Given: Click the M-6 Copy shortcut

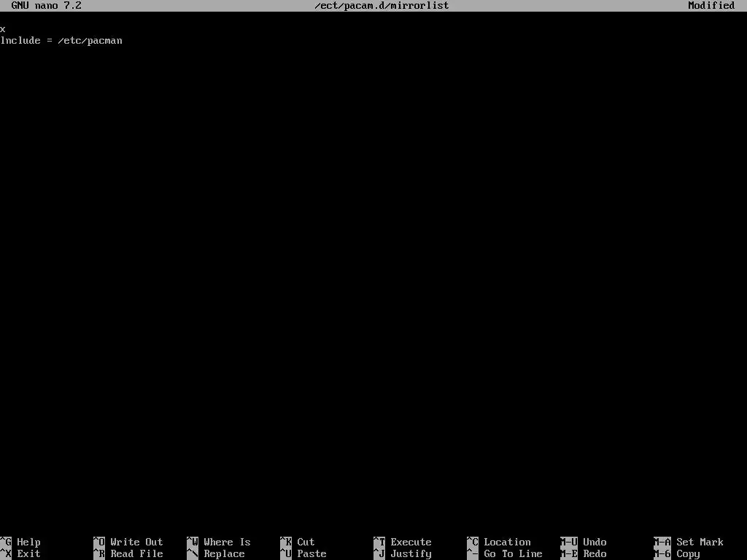Looking at the screenshot, I should 677,554.
